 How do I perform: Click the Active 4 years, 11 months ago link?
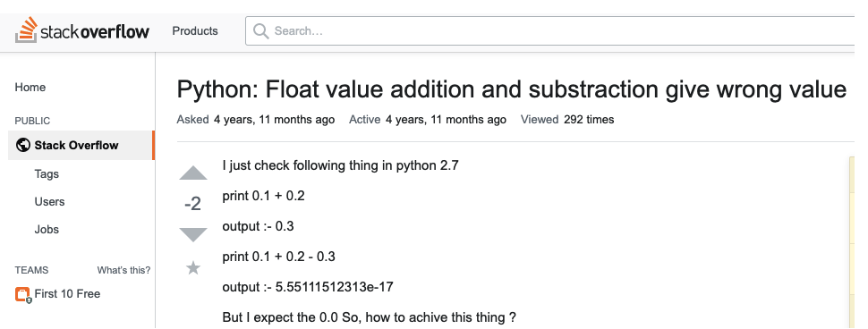coord(428,120)
